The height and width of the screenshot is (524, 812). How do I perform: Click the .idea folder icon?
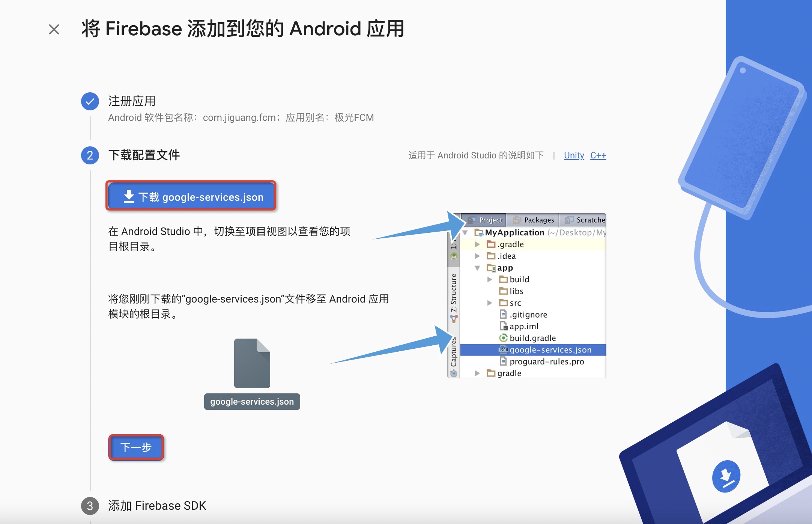click(491, 256)
